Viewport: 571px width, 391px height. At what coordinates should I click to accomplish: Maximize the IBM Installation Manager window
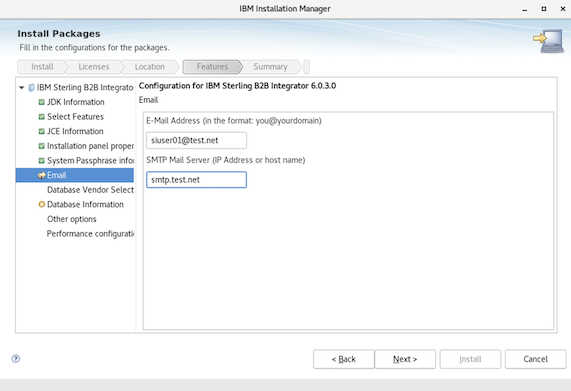[x=544, y=9]
